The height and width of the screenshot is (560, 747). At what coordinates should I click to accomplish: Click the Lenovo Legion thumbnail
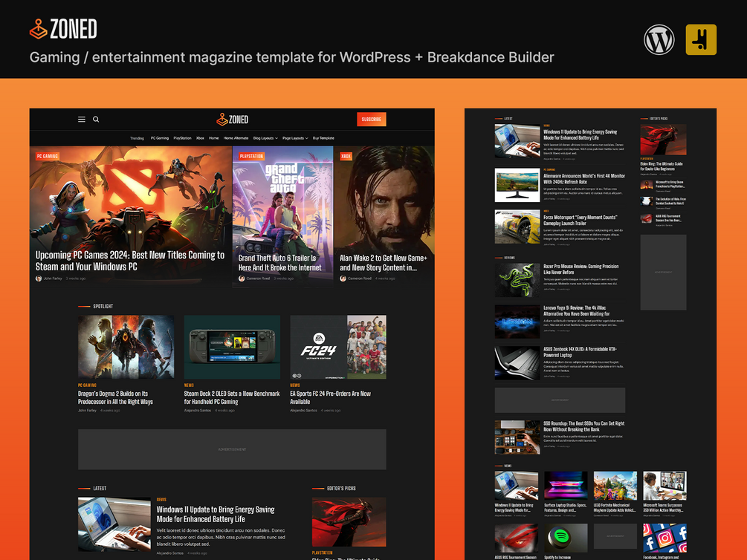(x=517, y=322)
